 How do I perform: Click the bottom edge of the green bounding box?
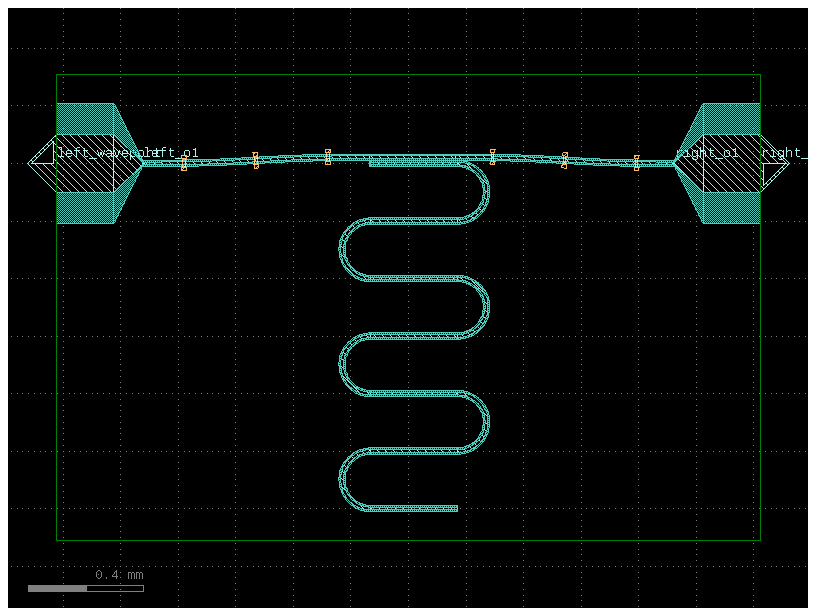coord(408,540)
